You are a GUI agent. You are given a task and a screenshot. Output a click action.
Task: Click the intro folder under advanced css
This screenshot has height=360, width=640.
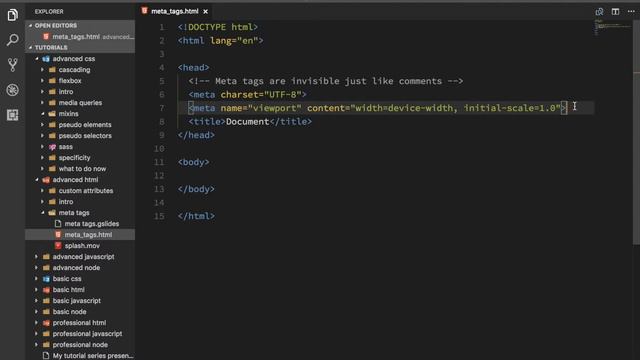[66, 92]
